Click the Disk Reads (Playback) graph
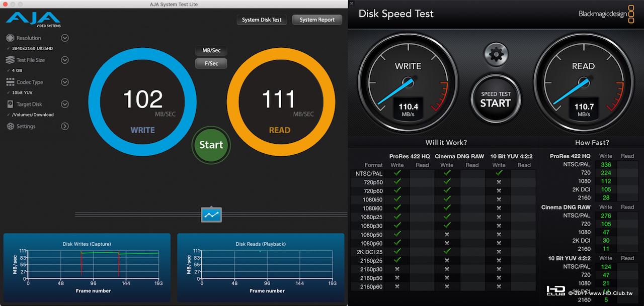 point(261,268)
